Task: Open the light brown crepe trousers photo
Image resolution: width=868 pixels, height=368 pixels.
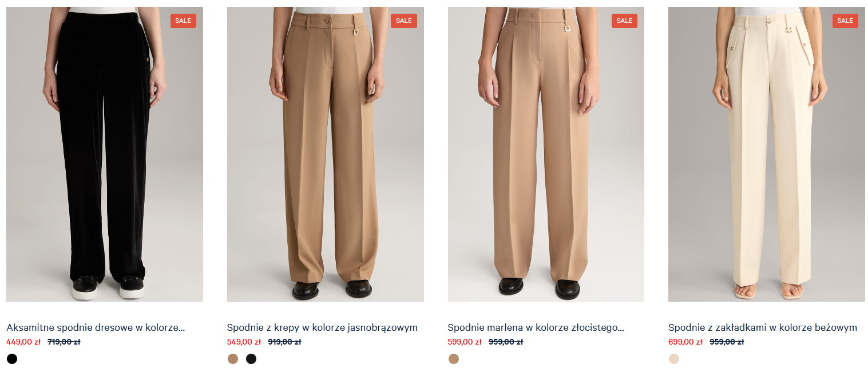Action: coord(326,154)
